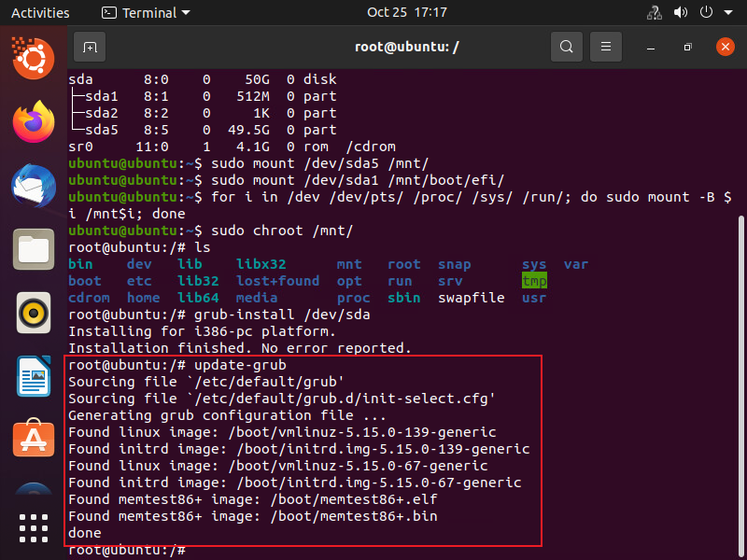This screenshot has width=747, height=560.
Task: Click the Activities button
Action: [x=40, y=13]
